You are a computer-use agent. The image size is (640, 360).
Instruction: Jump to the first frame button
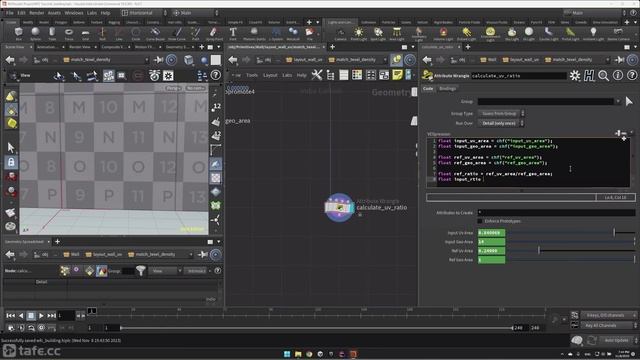click(x=11, y=316)
